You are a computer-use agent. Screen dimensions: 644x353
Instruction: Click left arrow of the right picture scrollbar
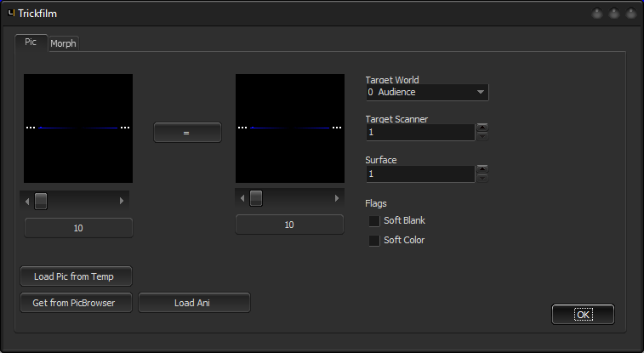(x=243, y=198)
